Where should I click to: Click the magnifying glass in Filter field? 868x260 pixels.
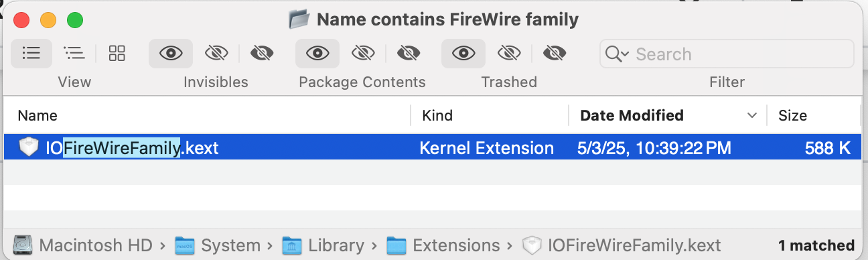pyautogui.click(x=612, y=54)
